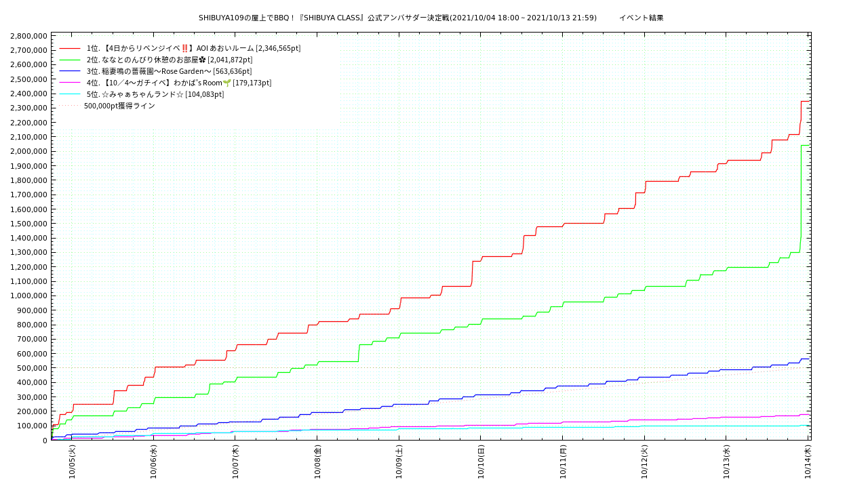The height and width of the screenshot is (488, 868).
Task: Click the 10/11(月) date label
Action: coord(563,462)
